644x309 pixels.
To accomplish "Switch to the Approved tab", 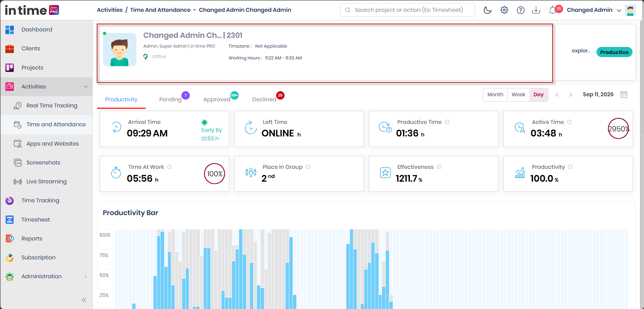I will click(x=217, y=100).
